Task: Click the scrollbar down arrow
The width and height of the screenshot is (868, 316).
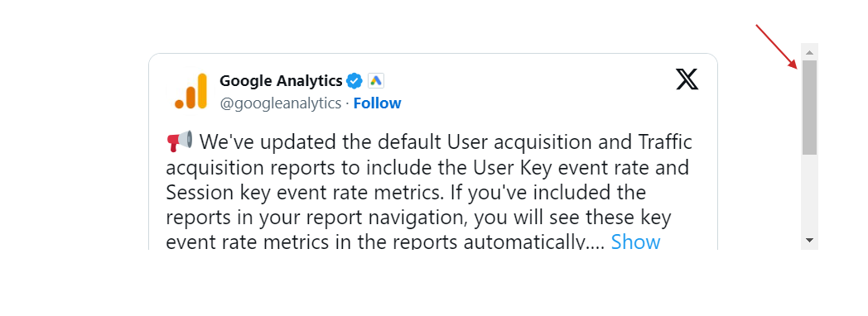Action: [809, 241]
